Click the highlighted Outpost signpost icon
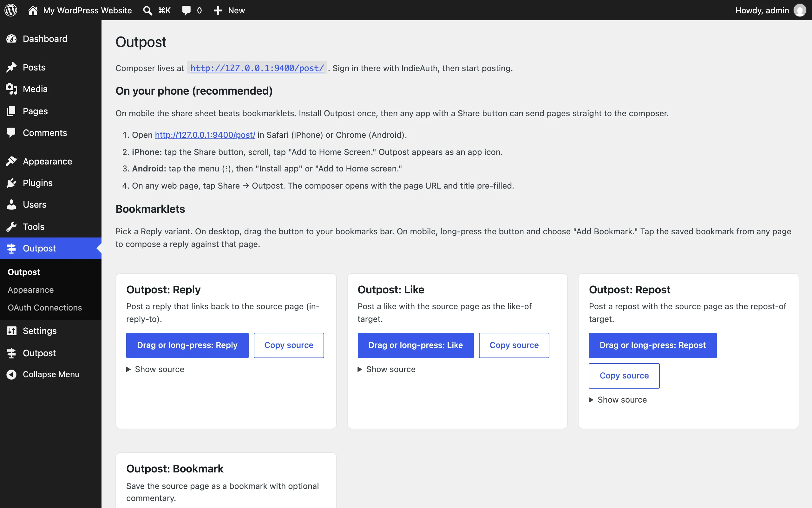This screenshot has height=508, width=812. click(x=11, y=248)
